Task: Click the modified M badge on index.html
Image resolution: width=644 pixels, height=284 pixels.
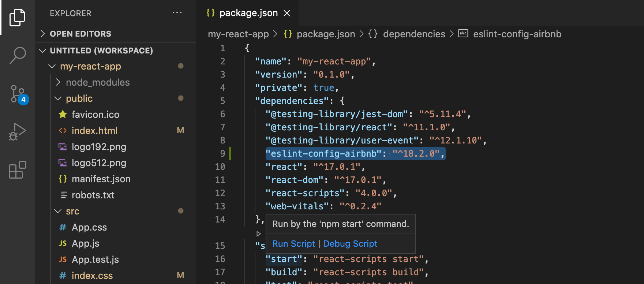Action: pyautogui.click(x=180, y=130)
